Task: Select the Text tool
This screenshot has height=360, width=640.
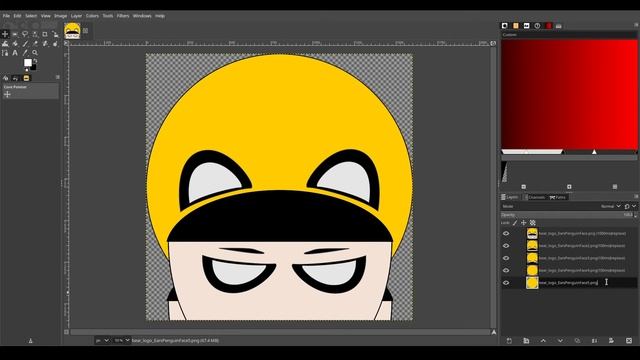Action: (x=15, y=53)
